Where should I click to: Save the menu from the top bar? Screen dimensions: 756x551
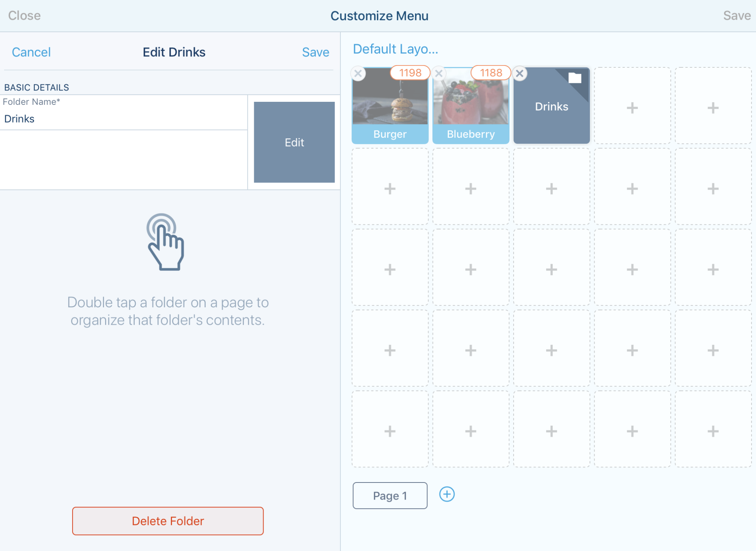point(737,16)
